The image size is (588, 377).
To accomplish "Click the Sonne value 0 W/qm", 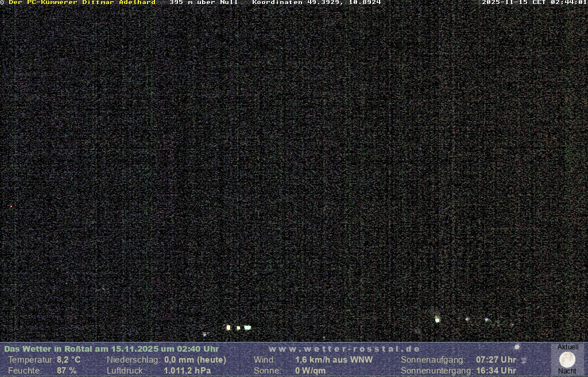I will (310, 371).
